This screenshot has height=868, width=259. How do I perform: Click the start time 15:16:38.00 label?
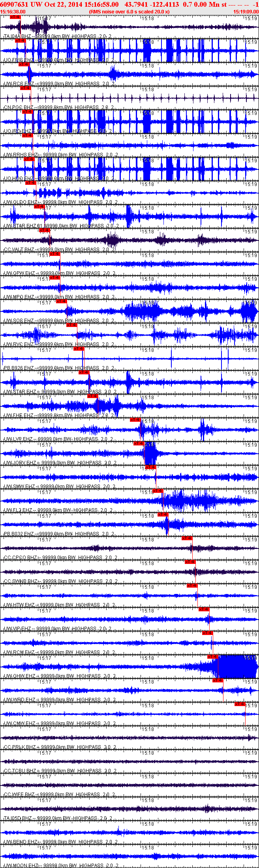pos(13,12)
